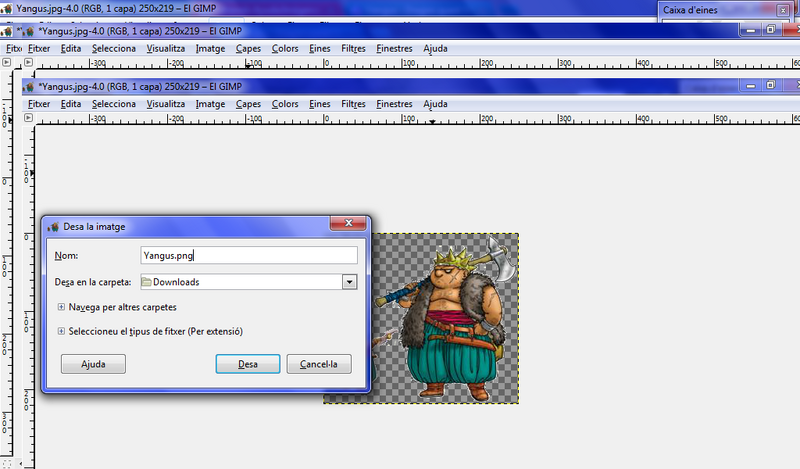The height and width of the screenshot is (469, 800).
Task: Open Imatge menu in the middle GIMP window behind
Action: tap(210, 48)
